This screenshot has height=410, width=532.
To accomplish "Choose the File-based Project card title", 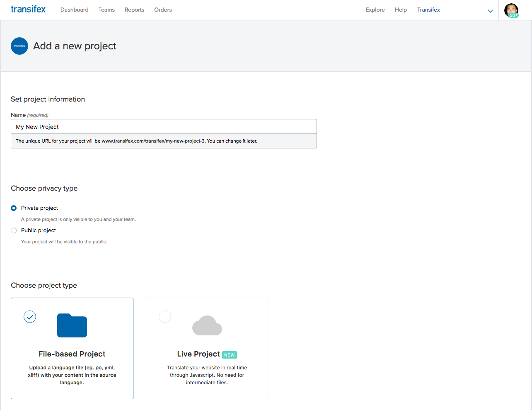I will tap(72, 354).
